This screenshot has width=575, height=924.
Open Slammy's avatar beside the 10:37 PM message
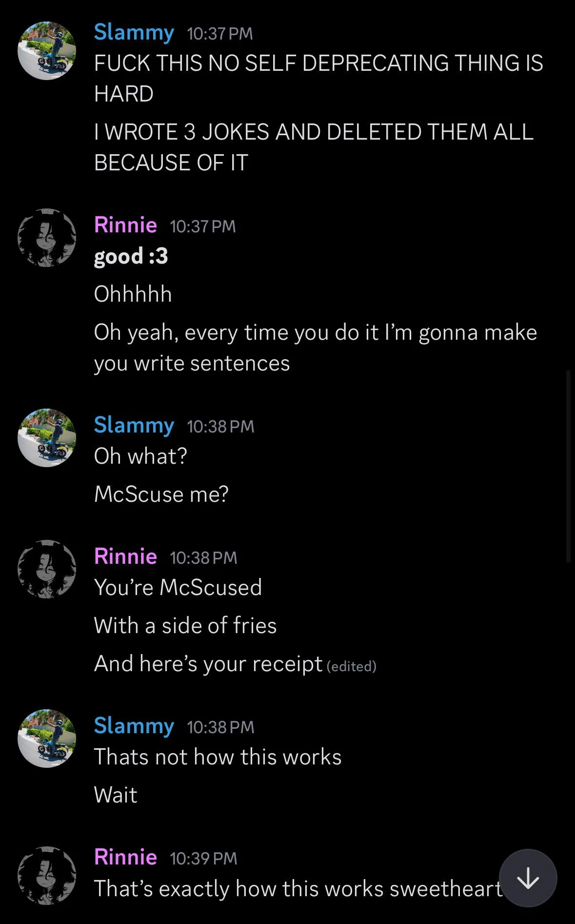click(x=47, y=50)
